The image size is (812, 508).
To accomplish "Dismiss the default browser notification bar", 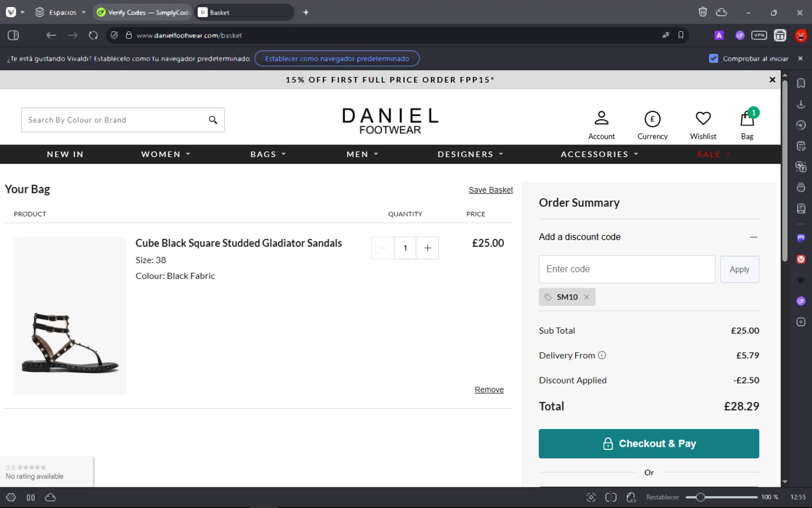I will point(800,58).
